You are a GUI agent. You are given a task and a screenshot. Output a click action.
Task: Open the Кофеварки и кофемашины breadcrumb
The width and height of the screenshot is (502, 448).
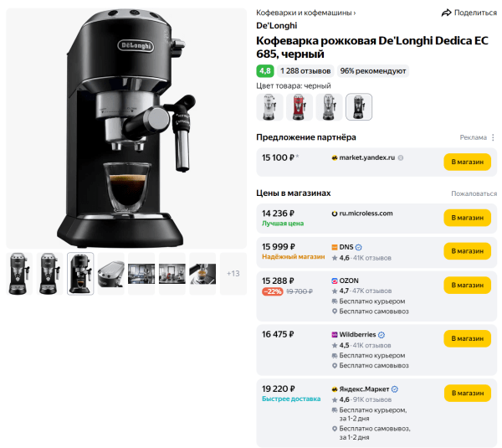coord(305,13)
